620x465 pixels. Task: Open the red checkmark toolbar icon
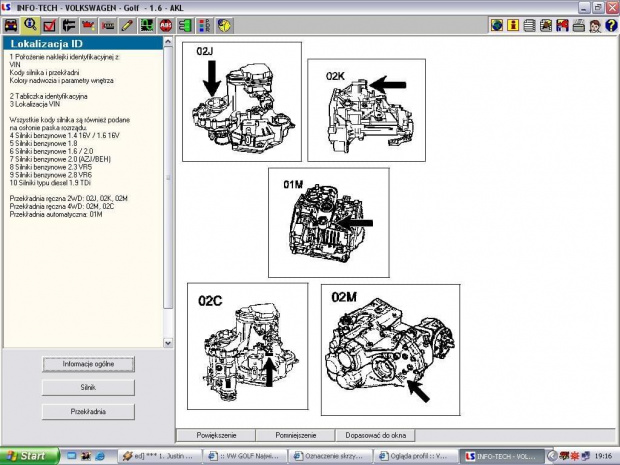pos(49,23)
